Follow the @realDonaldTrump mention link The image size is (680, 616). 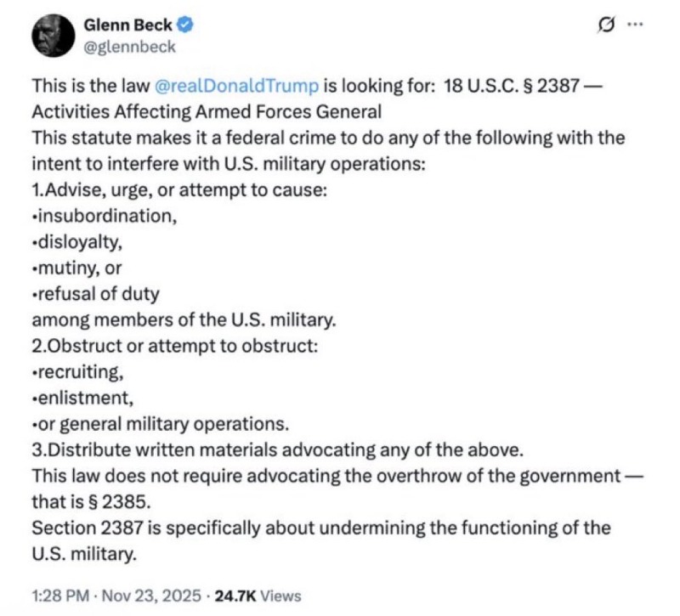pos(236,86)
